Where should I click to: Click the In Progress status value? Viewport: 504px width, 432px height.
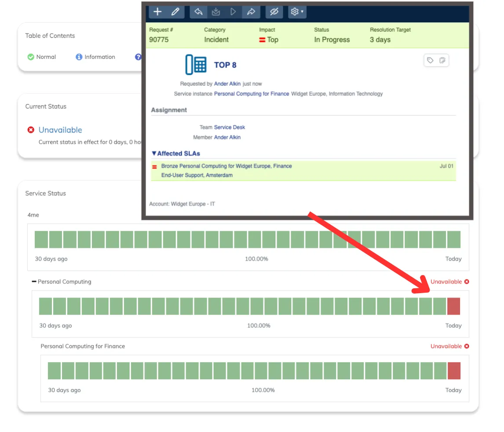click(x=332, y=40)
